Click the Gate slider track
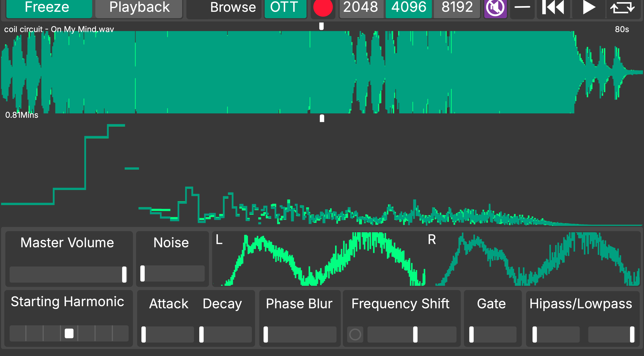 pyautogui.click(x=492, y=334)
